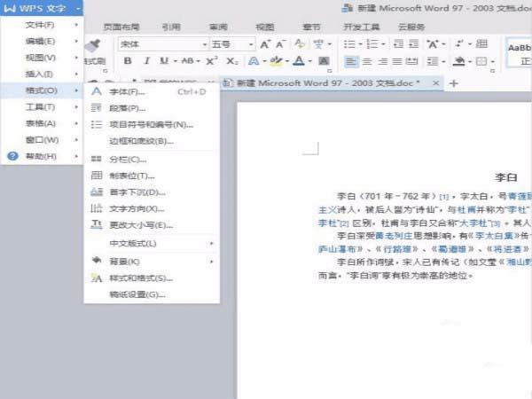The height and width of the screenshot is (399, 532).
Task: Open 视图(V) menu
Action: pyautogui.click(x=42, y=58)
